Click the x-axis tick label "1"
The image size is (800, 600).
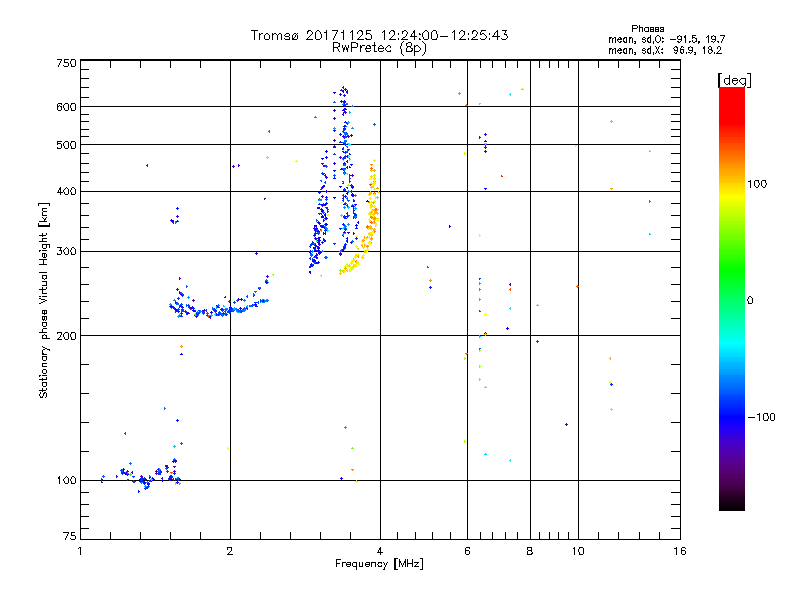pyautogui.click(x=80, y=551)
